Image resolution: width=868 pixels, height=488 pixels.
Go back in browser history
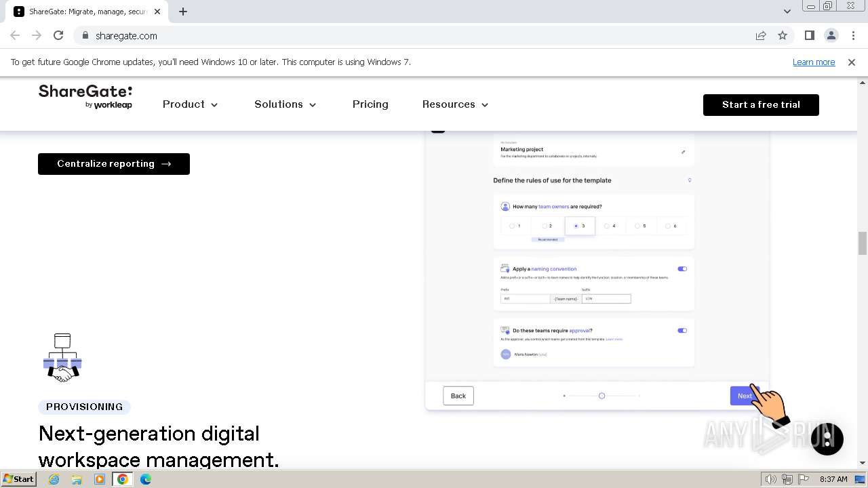point(15,35)
